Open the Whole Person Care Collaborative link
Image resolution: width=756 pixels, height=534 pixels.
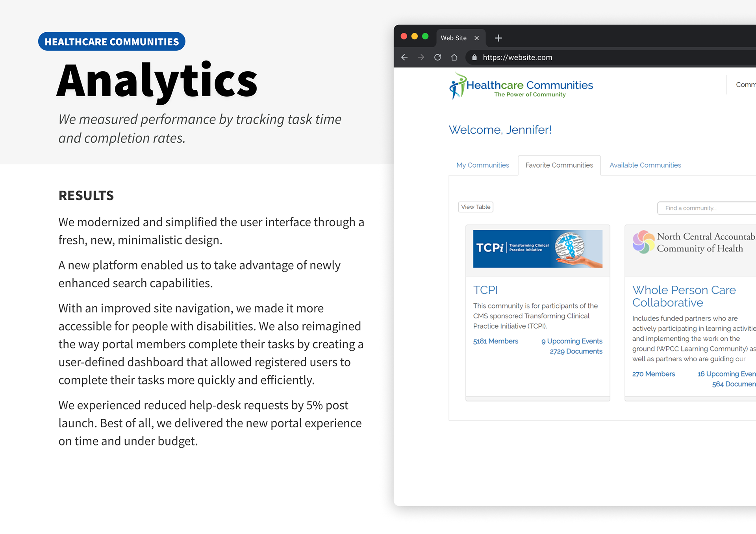click(684, 296)
